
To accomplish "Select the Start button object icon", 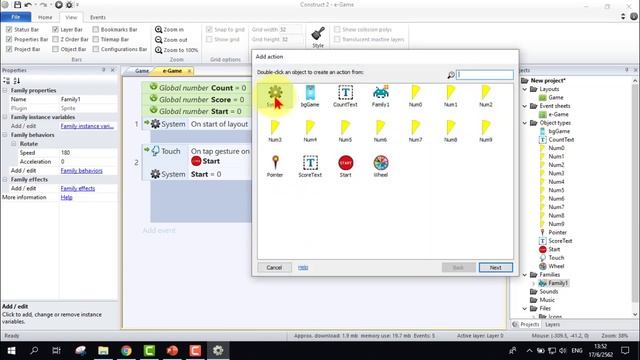I will pos(345,166).
